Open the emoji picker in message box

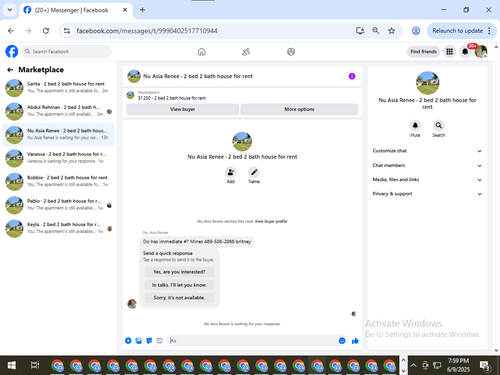point(342,341)
